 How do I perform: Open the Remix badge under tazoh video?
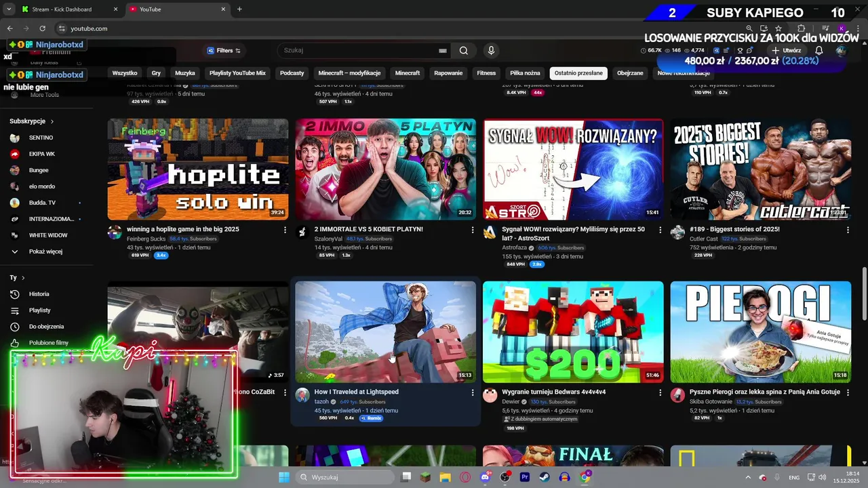point(371,418)
